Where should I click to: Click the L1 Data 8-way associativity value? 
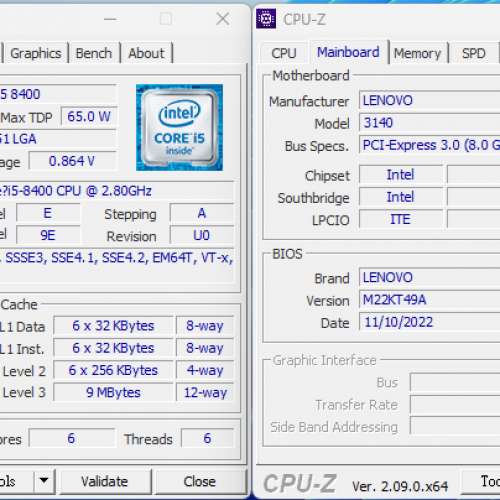point(205,326)
